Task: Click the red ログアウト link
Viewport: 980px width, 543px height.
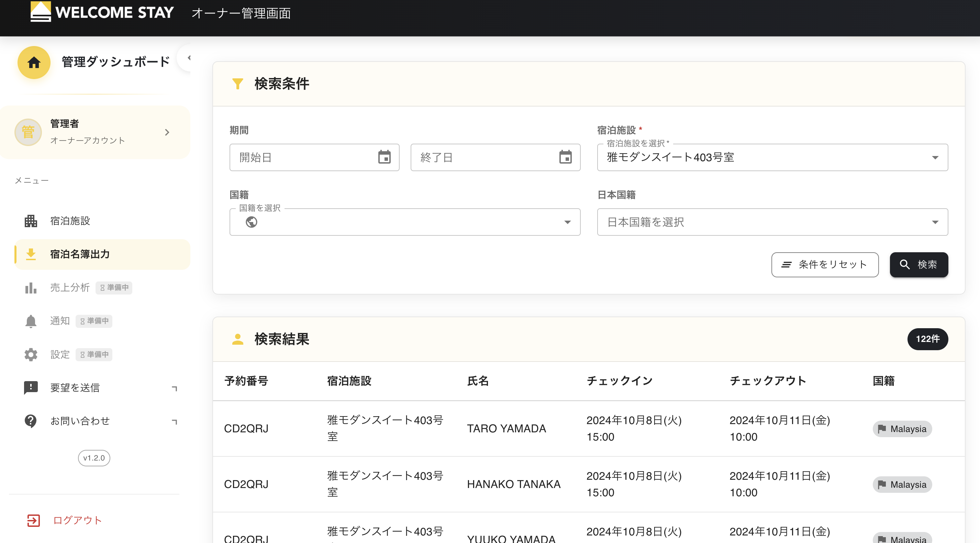Action: click(77, 520)
